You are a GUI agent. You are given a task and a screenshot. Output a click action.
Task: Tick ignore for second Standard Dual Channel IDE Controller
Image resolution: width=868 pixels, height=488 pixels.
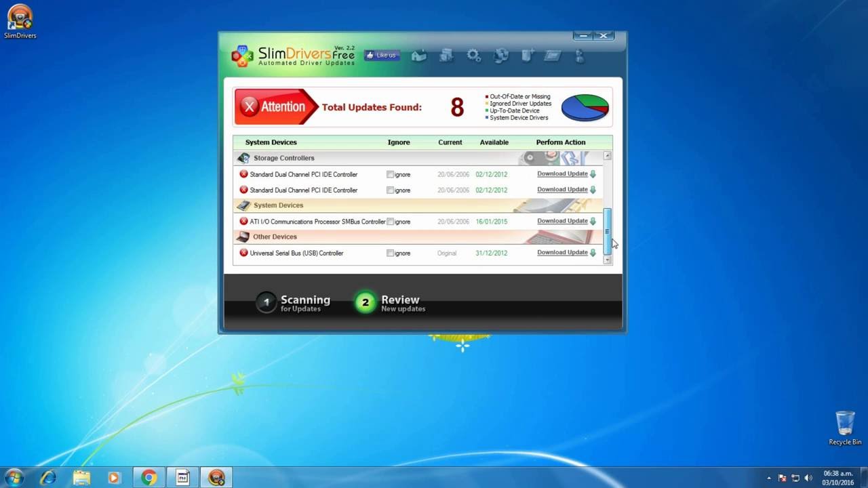[x=390, y=190]
